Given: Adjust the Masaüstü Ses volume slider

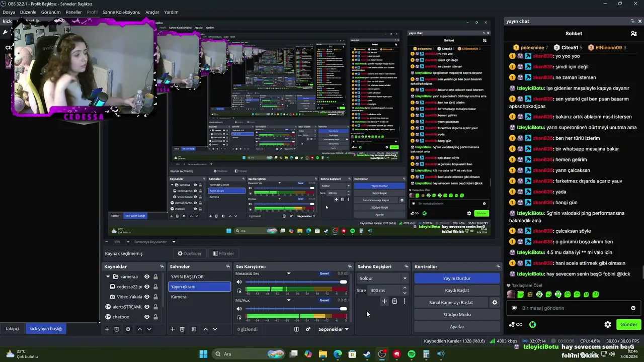Looking at the screenshot, I should coord(296,282).
